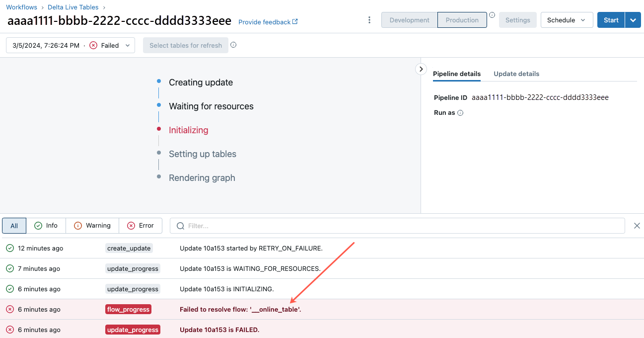Open pipeline Settings

517,20
